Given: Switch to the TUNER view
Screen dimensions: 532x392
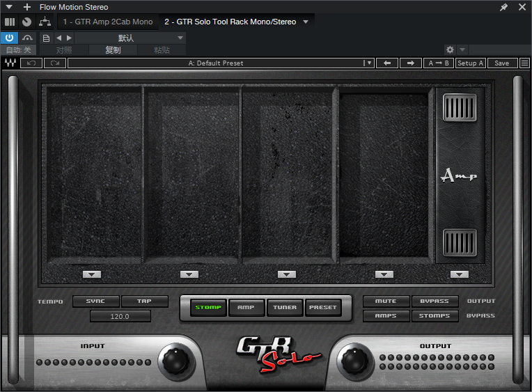Looking at the screenshot, I should pyautogui.click(x=285, y=308).
